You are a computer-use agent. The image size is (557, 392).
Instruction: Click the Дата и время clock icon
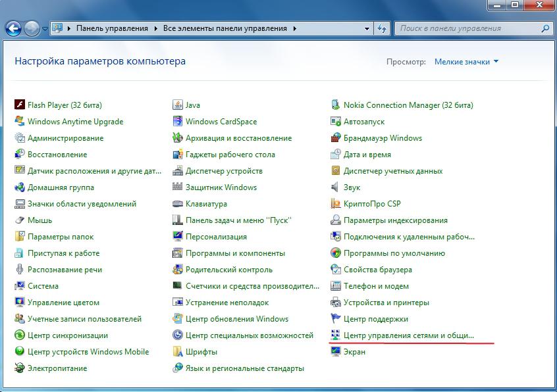[335, 155]
